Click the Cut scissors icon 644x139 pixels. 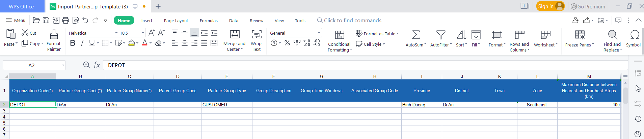pyautogui.click(x=25, y=33)
